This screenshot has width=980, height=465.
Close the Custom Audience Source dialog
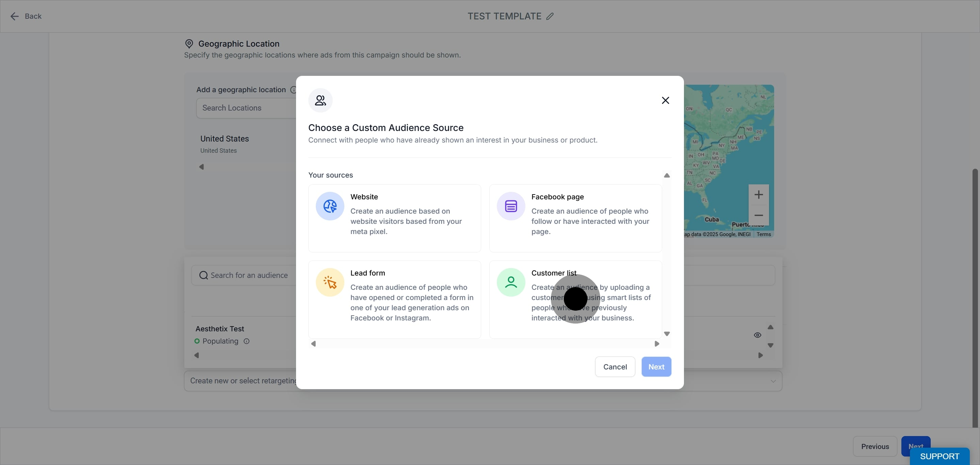665,100
